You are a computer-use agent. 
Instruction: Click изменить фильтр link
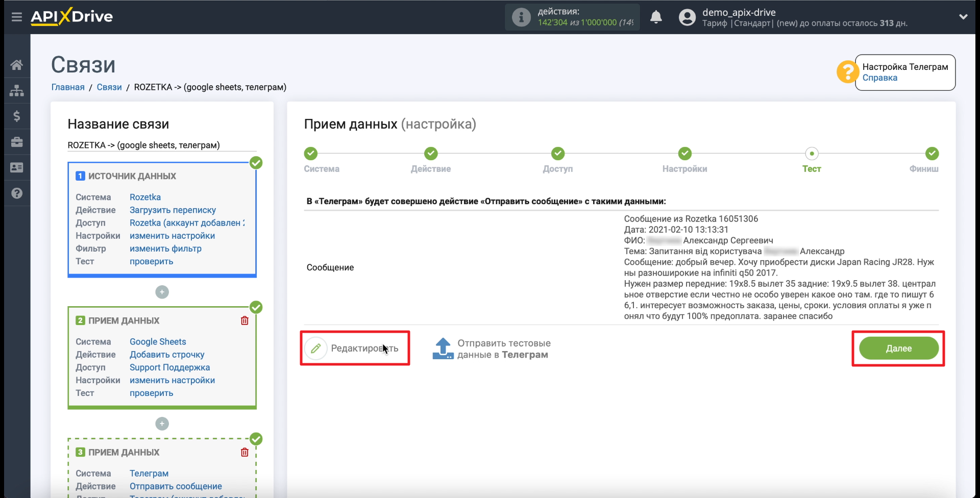(x=165, y=248)
